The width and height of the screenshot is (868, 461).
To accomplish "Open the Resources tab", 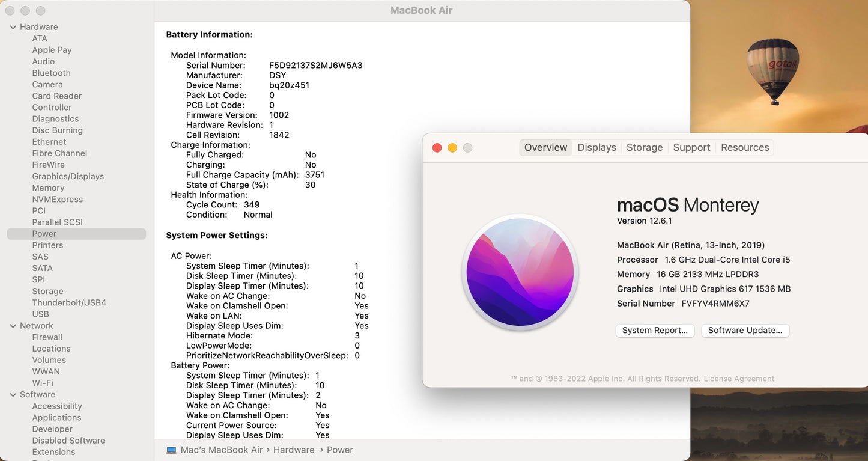I will coord(745,148).
